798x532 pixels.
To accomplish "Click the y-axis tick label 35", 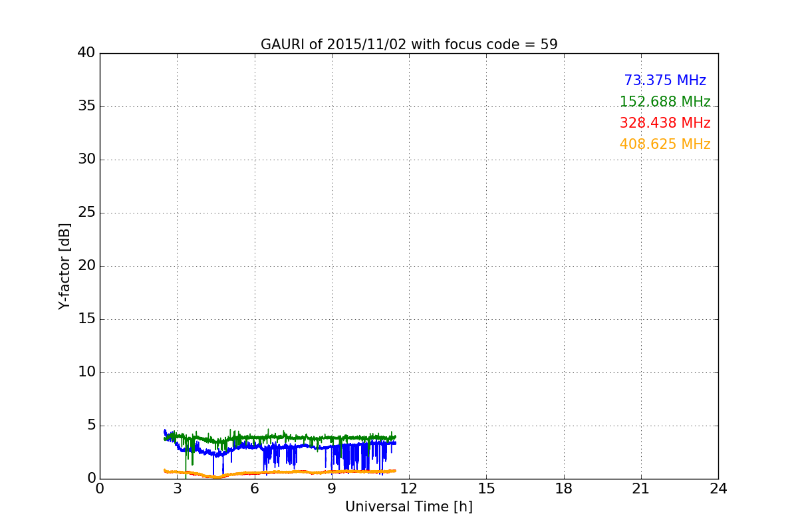I will pos(86,106).
